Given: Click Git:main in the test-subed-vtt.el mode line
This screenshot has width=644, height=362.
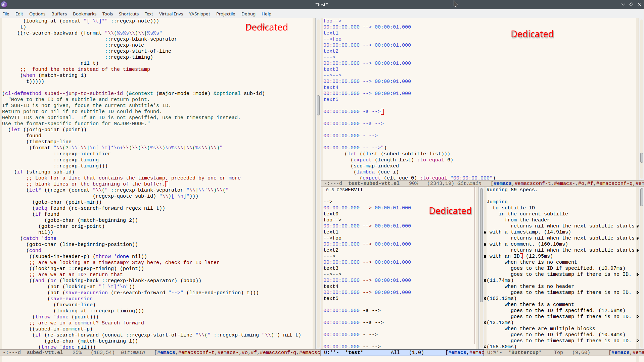Looking at the screenshot, I should tap(469, 183).
